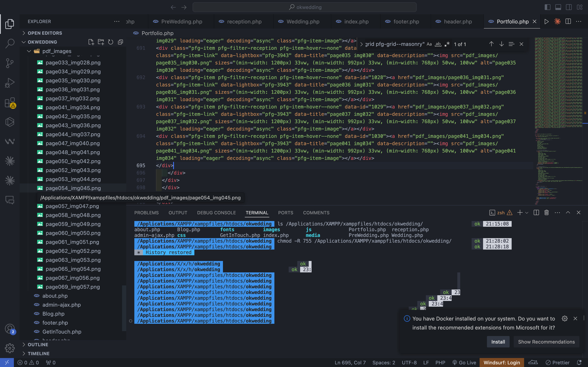This screenshot has width=588, height=367.
Task: Click the New File icon in explorer
Action: coord(91,42)
